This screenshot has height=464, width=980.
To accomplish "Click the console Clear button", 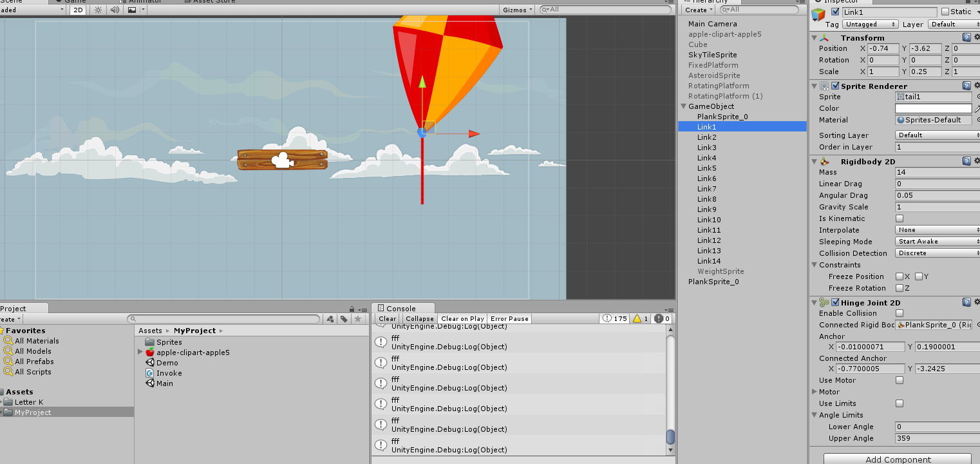I will [x=388, y=319].
